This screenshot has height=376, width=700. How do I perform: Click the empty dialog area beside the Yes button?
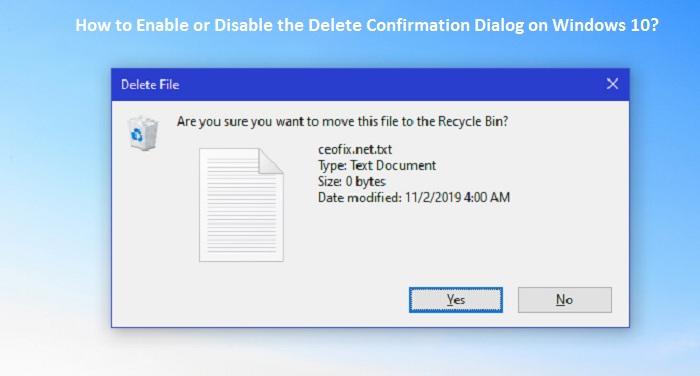click(261, 300)
